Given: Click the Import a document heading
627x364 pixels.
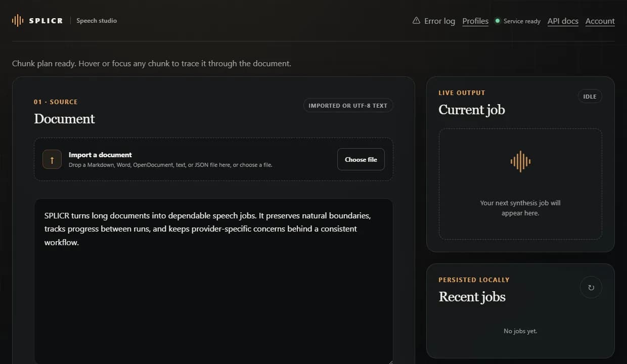Looking at the screenshot, I should [100, 155].
